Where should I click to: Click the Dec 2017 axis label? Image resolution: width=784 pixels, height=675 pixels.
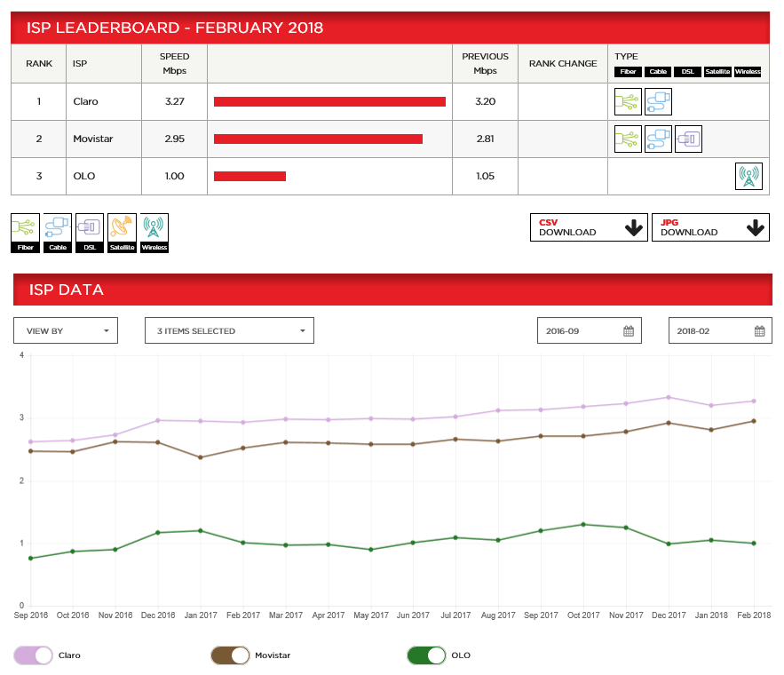[x=669, y=615]
